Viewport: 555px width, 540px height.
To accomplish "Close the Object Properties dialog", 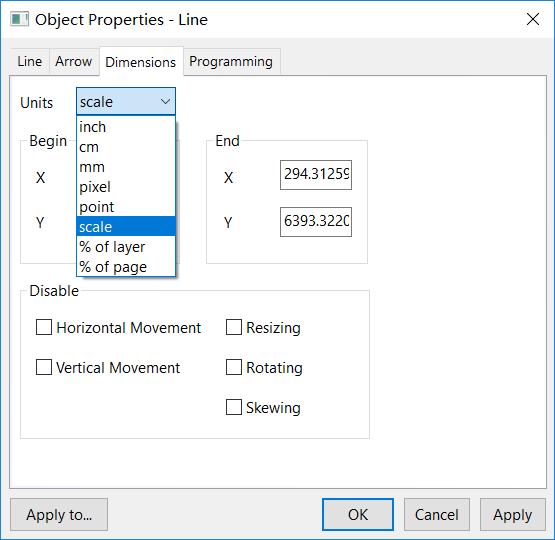I will pyautogui.click(x=533, y=19).
